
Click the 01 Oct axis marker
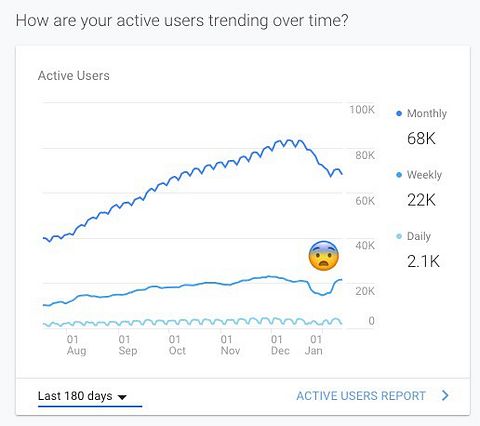pyautogui.click(x=177, y=345)
